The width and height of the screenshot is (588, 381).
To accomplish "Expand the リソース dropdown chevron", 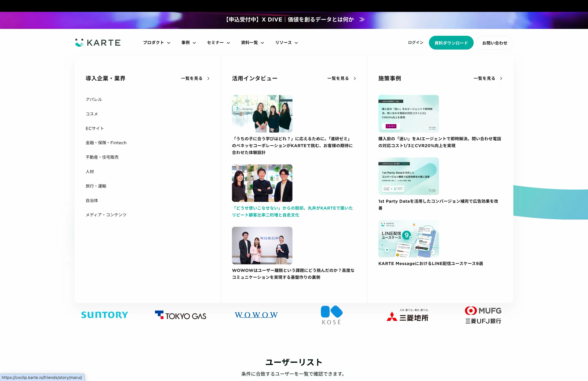I will tap(296, 43).
